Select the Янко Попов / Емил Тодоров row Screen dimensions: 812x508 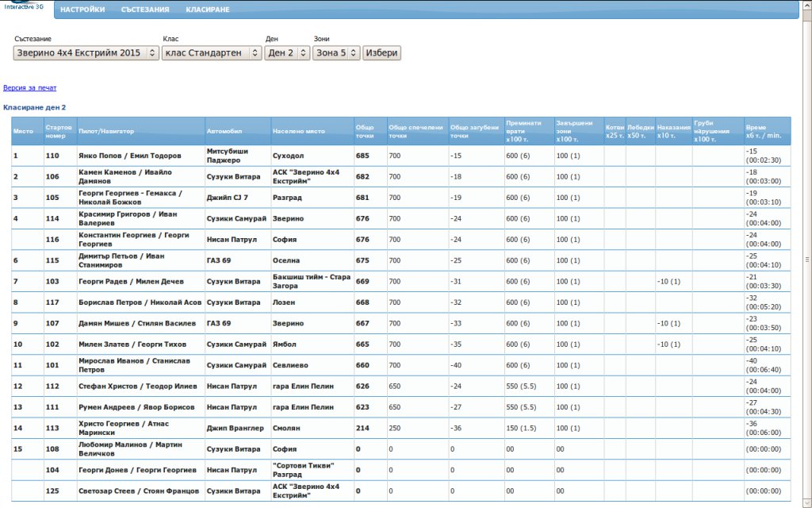[130, 156]
